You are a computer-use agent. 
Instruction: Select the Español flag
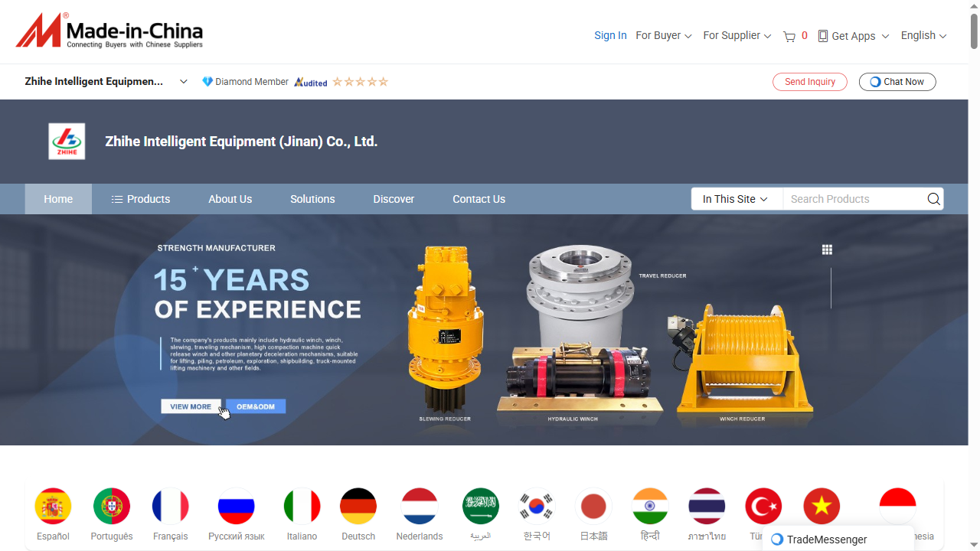pos(54,507)
